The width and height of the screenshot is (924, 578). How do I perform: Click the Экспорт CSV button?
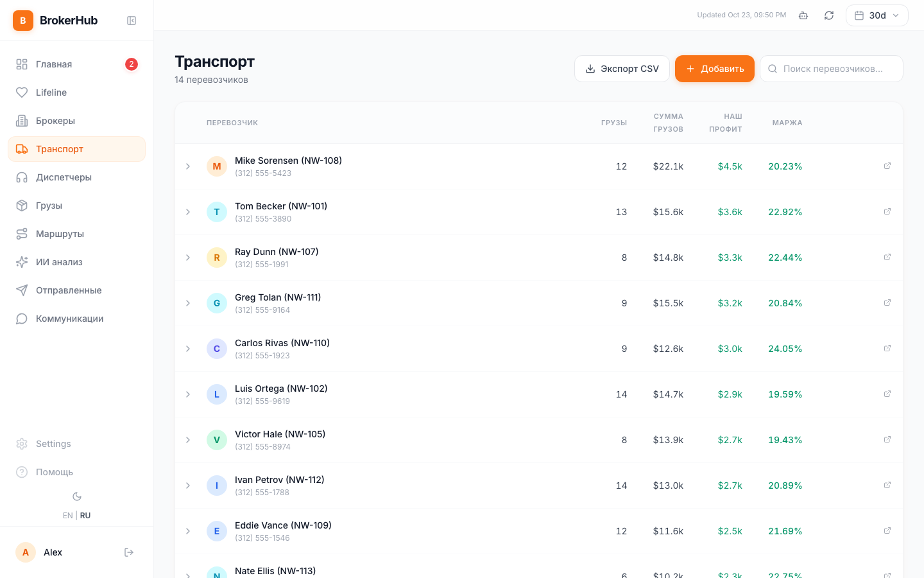click(622, 69)
